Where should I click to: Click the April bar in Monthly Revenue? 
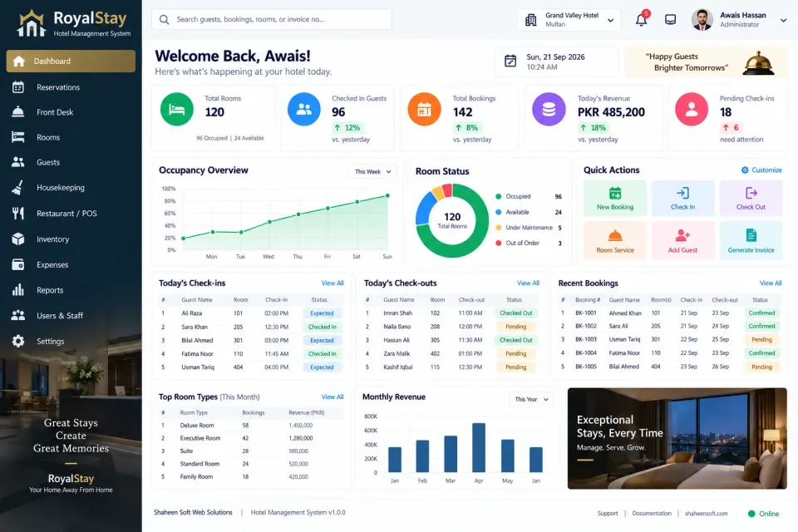(479, 447)
